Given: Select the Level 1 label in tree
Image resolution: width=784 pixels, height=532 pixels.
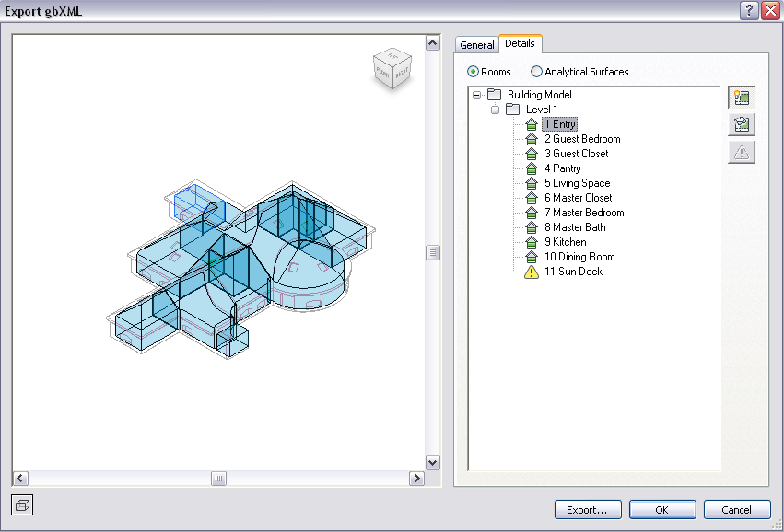Looking at the screenshot, I should point(542,110).
